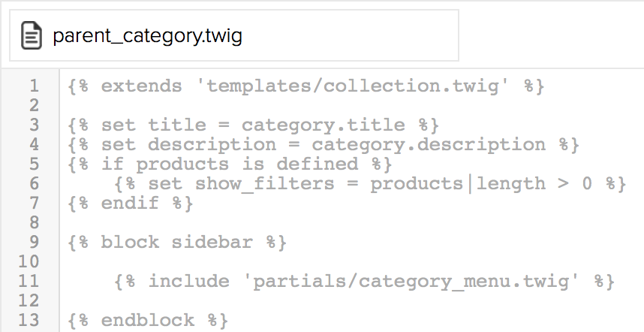Screen dimensions: 644x332
Task: Click line number 2 in gutter
Action: [34, 106]
